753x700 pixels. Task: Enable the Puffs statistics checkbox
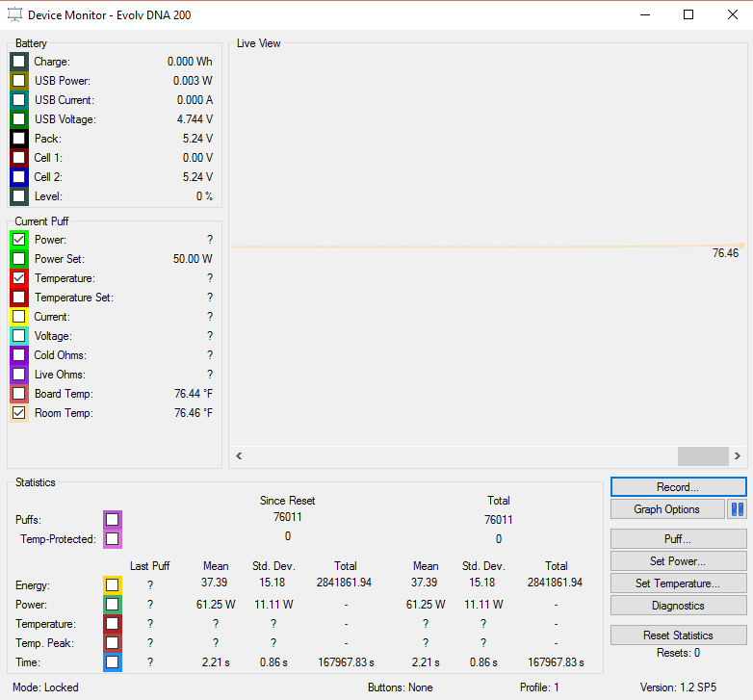[x=113, y=520]
